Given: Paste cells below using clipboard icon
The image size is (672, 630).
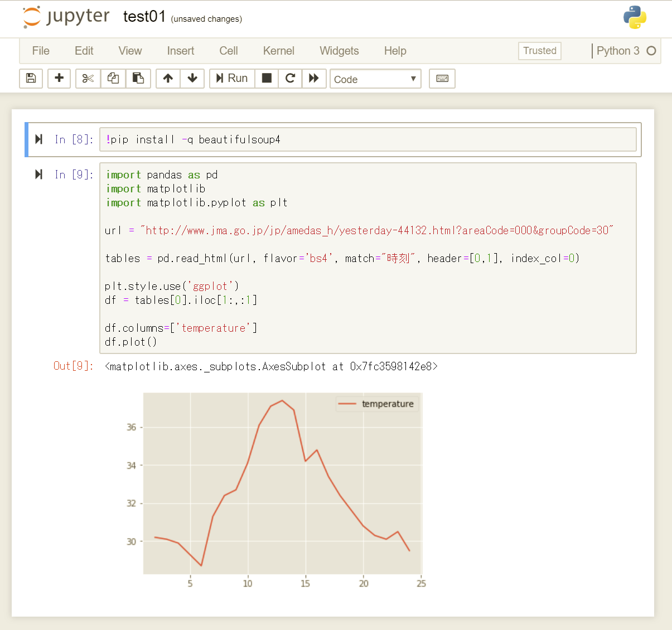Looking at the screenshot, I should click(138, 79).
